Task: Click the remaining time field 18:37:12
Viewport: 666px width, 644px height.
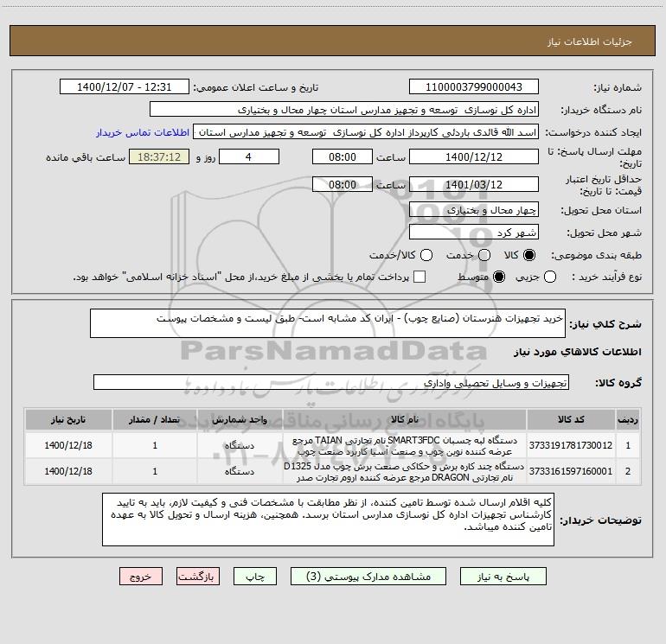Action: [x=159, y=156]
